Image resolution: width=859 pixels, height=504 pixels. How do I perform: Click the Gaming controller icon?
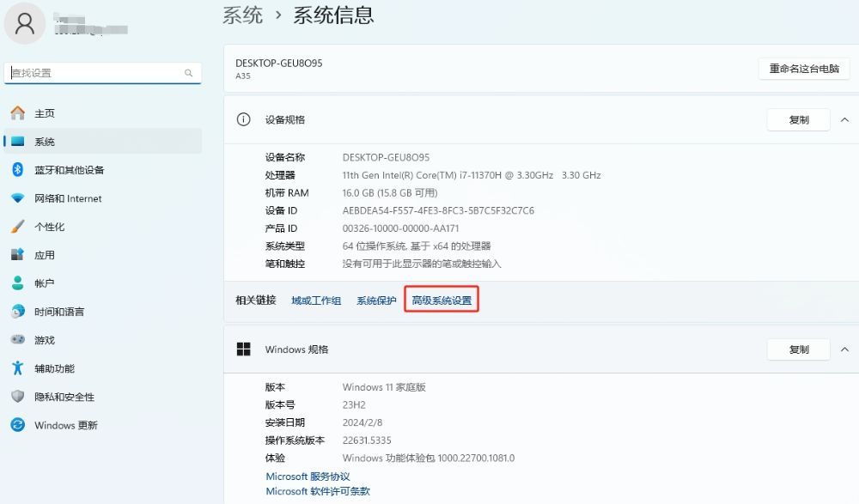[17, 340]
